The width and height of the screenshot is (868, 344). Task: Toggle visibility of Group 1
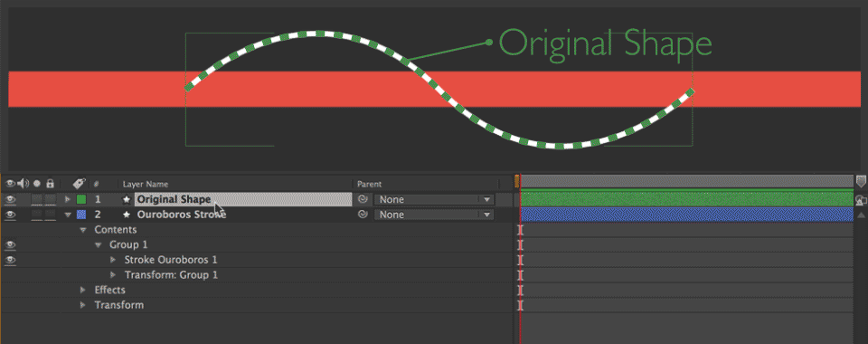pos(11,244)
